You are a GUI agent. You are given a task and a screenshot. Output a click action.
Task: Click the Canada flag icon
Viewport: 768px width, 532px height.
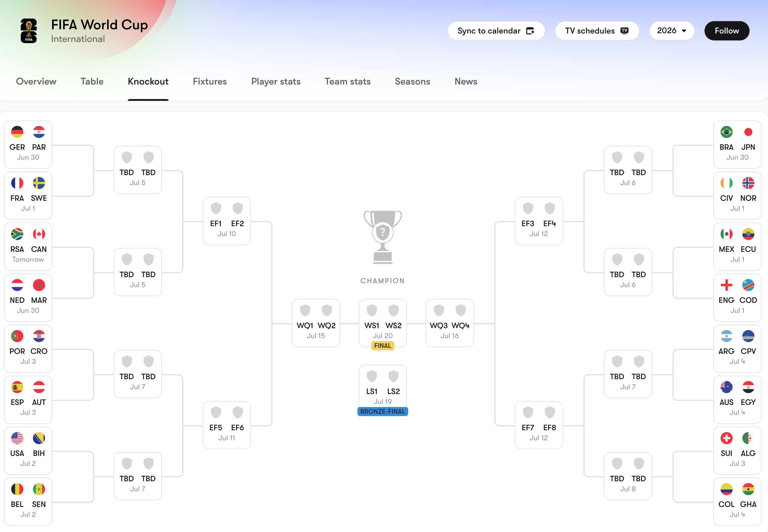pos(39,234)
